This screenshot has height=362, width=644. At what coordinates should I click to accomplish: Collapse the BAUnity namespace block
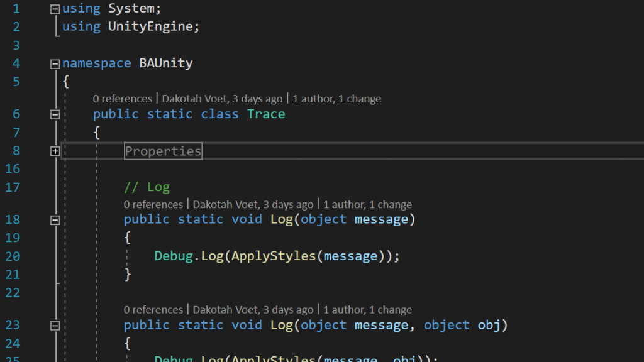55,63
